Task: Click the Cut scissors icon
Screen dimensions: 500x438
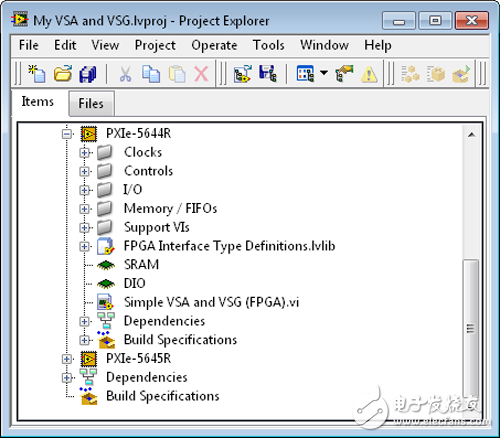Action: click(125, 74)
